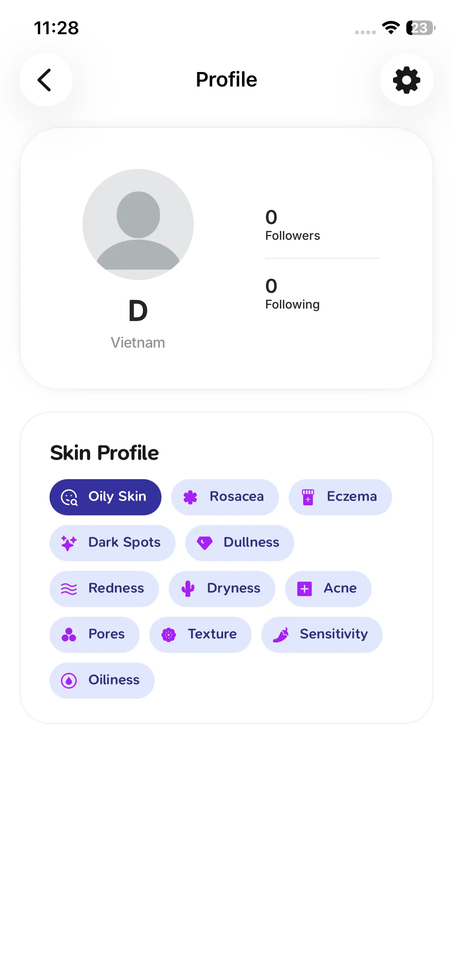Toggle the Rosacea skin concern chip

[225, 497]
